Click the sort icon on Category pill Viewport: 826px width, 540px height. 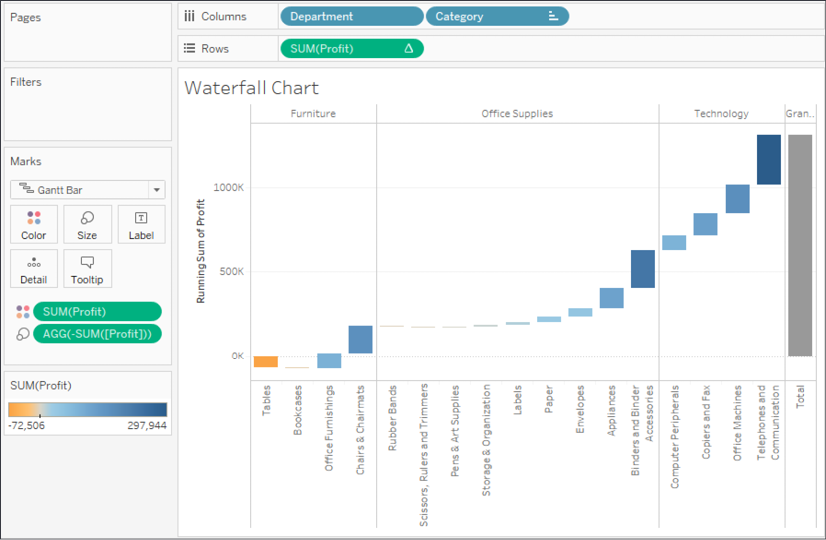coord(553,16)
